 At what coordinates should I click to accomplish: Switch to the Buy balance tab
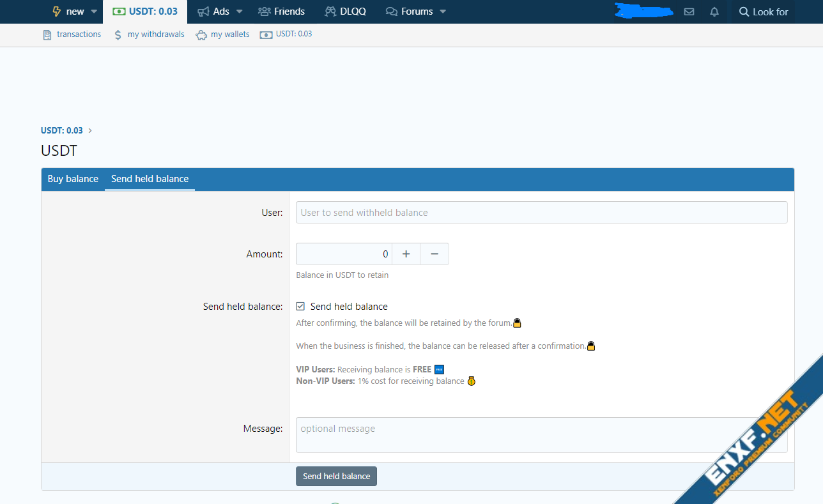point(73,179)
